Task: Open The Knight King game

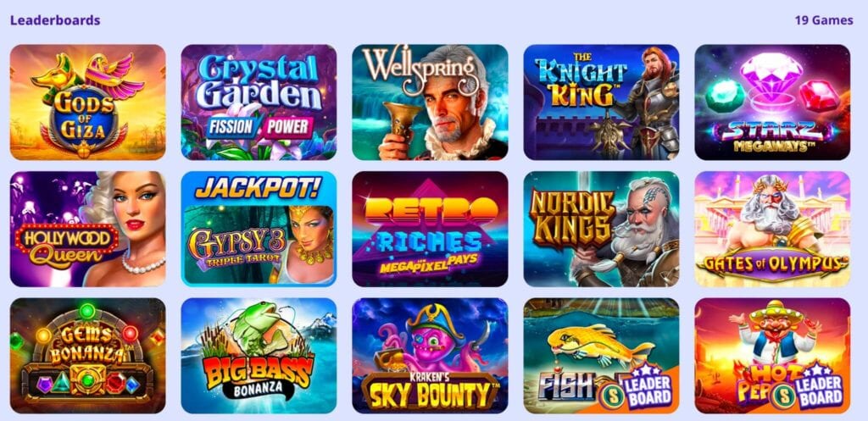Action: click(x=601, y=102)
